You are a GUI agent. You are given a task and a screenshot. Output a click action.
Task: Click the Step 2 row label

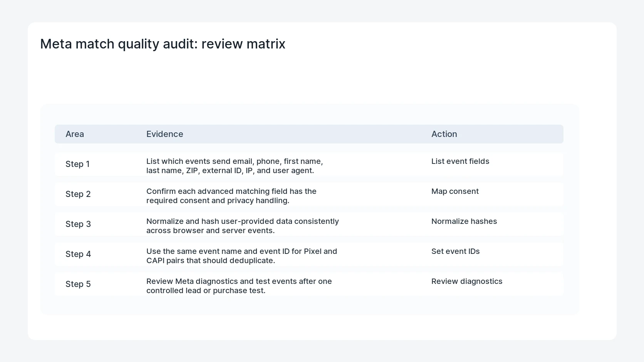click(x=78, y=194)
